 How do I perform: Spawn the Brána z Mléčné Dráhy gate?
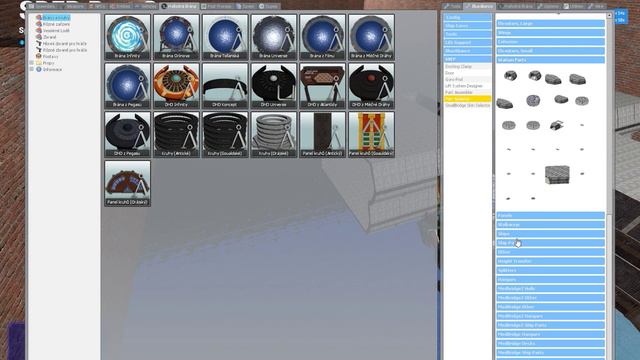(x=371, y=37)
